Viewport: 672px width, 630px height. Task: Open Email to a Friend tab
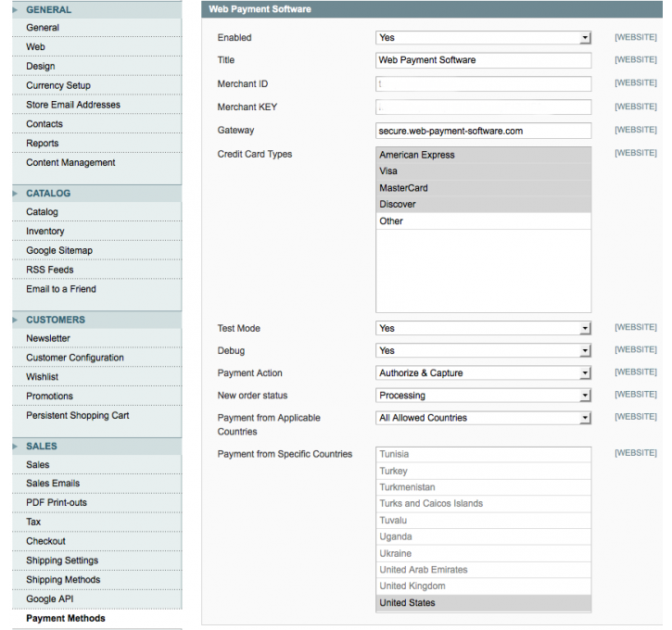click(x=96, y=289)
